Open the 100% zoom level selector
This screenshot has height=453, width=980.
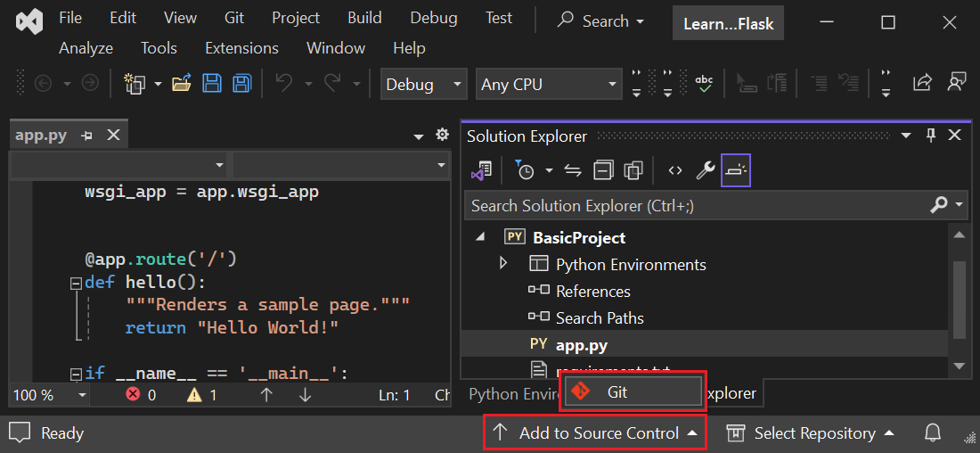point(49,394)
